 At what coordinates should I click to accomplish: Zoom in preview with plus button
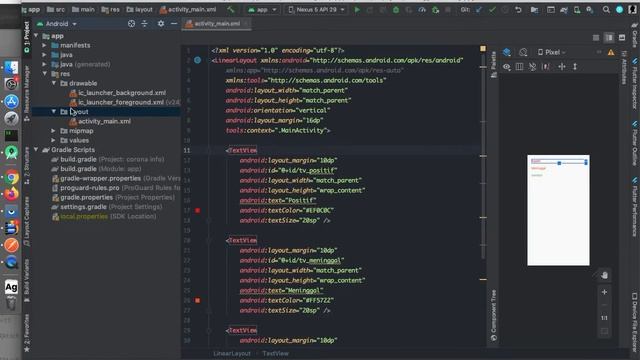coord(604,292)
